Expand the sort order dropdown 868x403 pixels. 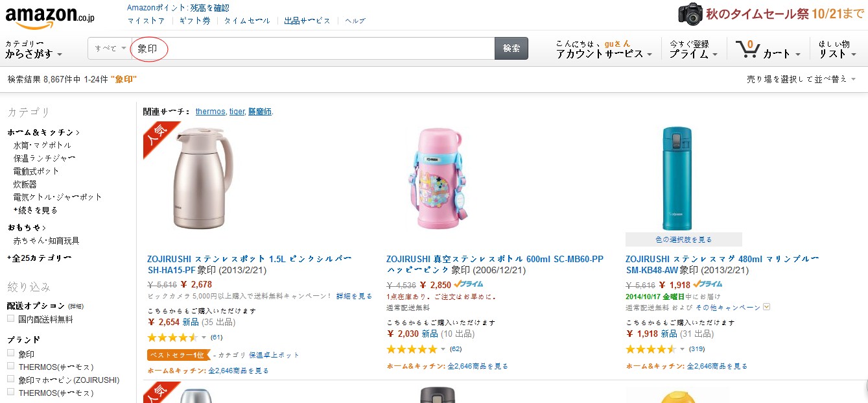tap(801, 79)
